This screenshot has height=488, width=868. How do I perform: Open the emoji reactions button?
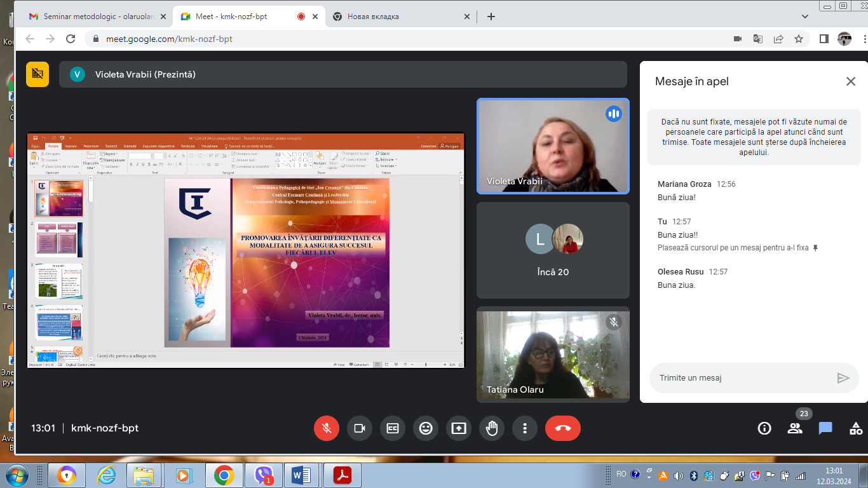tap(426, 428)
